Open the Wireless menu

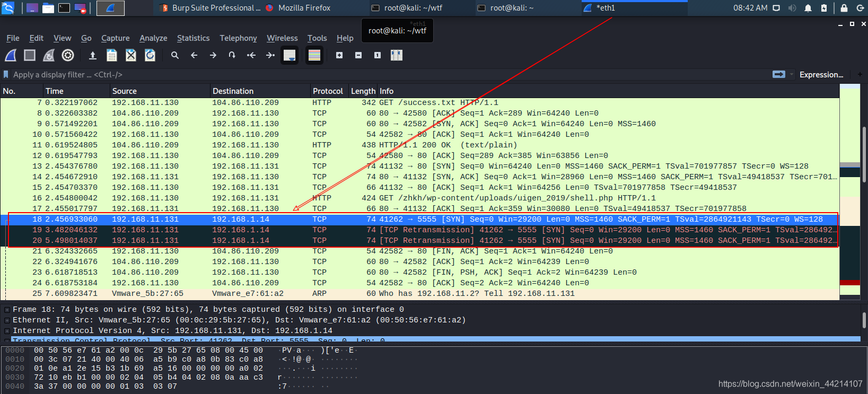[282, 38]
